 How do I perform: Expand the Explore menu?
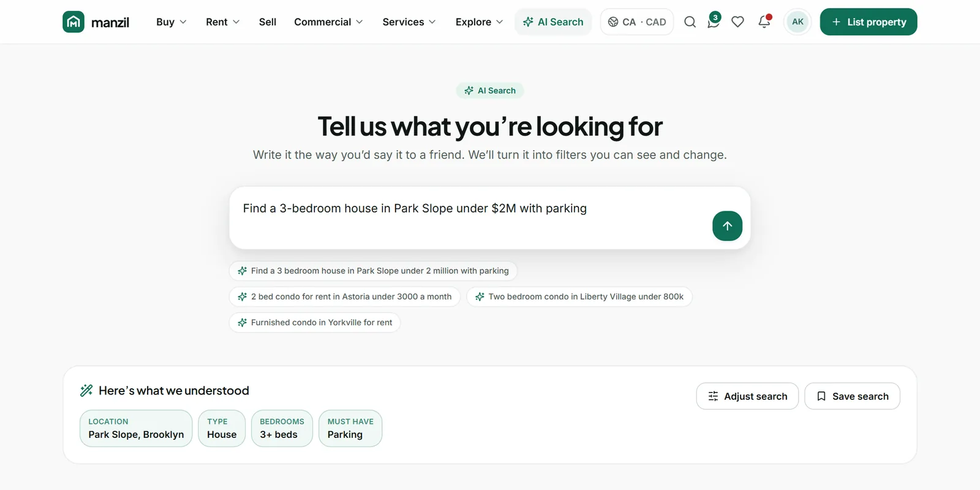(x=480, y=22)
